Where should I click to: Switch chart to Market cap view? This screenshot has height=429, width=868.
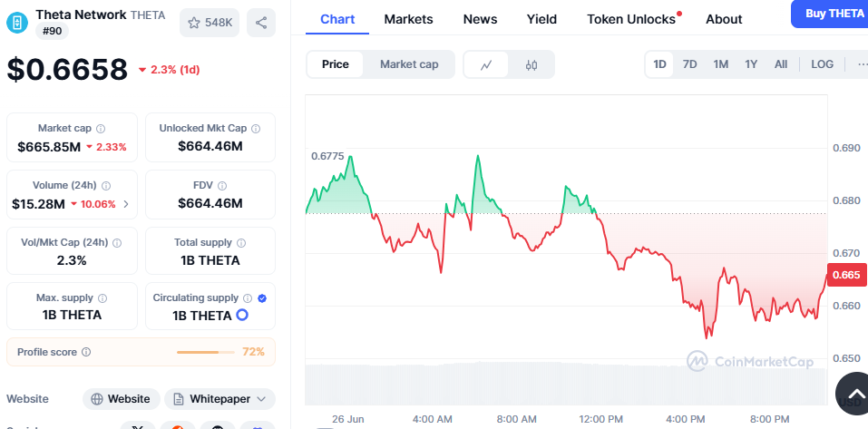pyautogui.click(x=409, y=64)
